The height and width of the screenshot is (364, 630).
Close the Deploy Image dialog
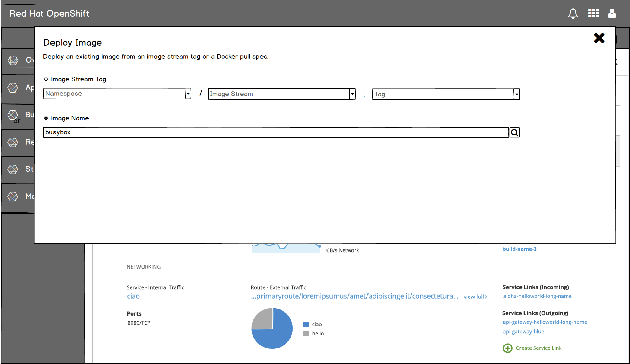pyautogui.click(x=599, y=38)
